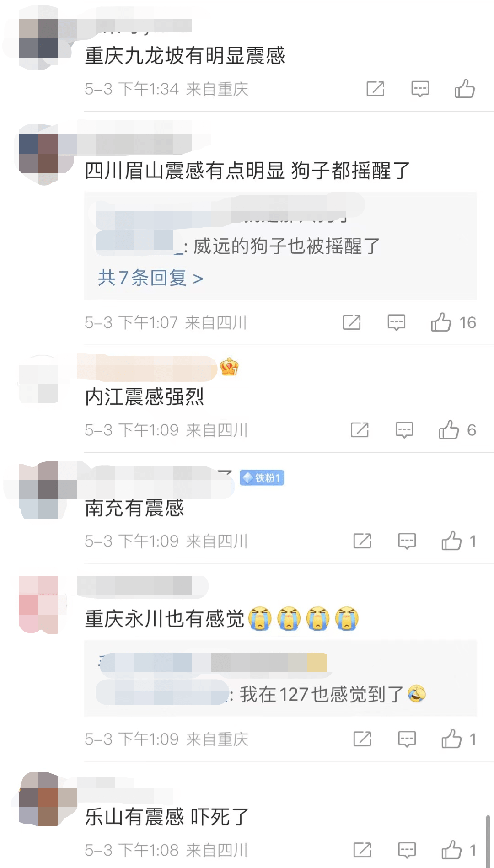Screen dimensions: 494x868
Task: Open nested reply 威远的狗子也被摇醒了
Action: [238, 246]
